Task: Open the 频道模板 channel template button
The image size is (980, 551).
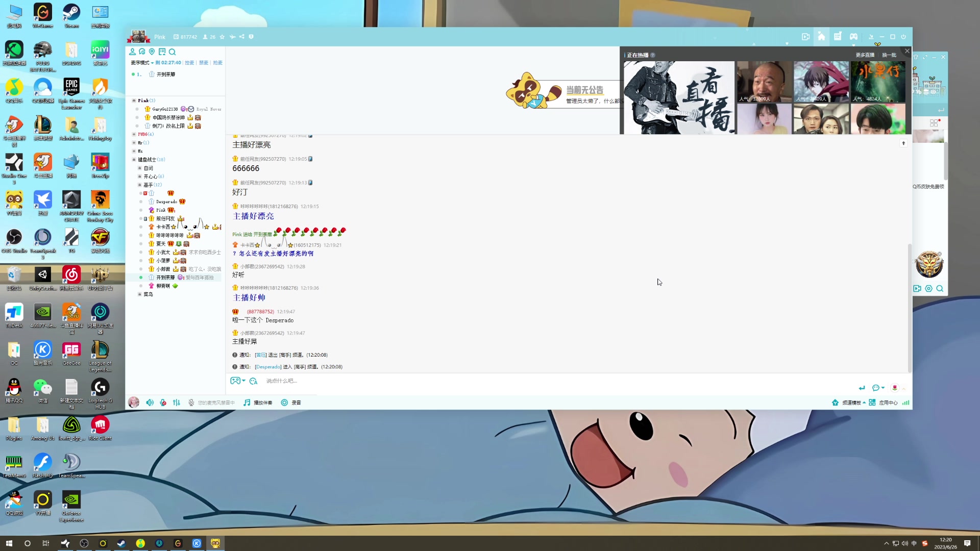Action: coord(848,403)
